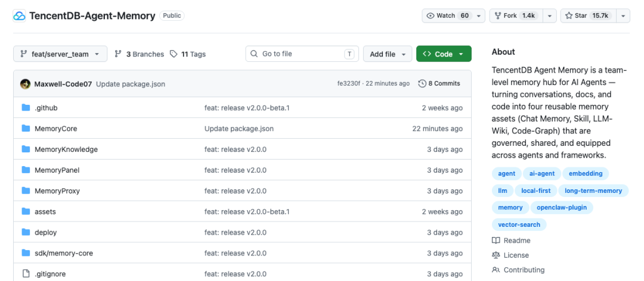Viewport: 644px width, 281px height.
Task: Select the memory topic tag
Action: point(510,208)
